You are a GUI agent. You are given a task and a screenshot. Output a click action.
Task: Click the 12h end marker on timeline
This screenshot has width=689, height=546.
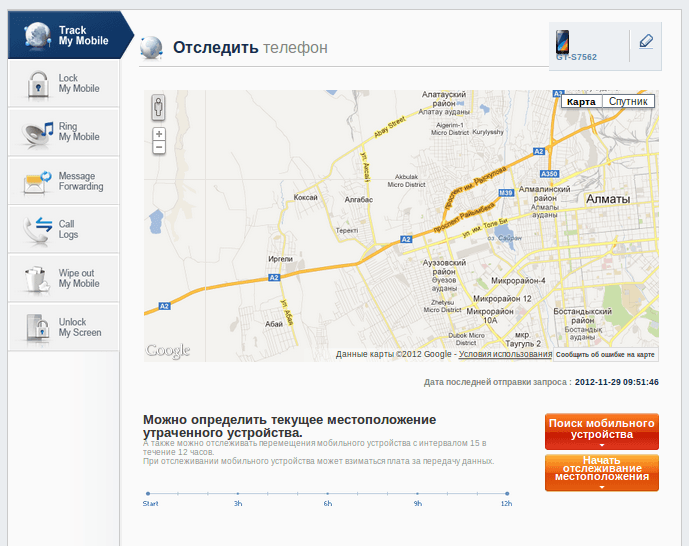(507, 494)
